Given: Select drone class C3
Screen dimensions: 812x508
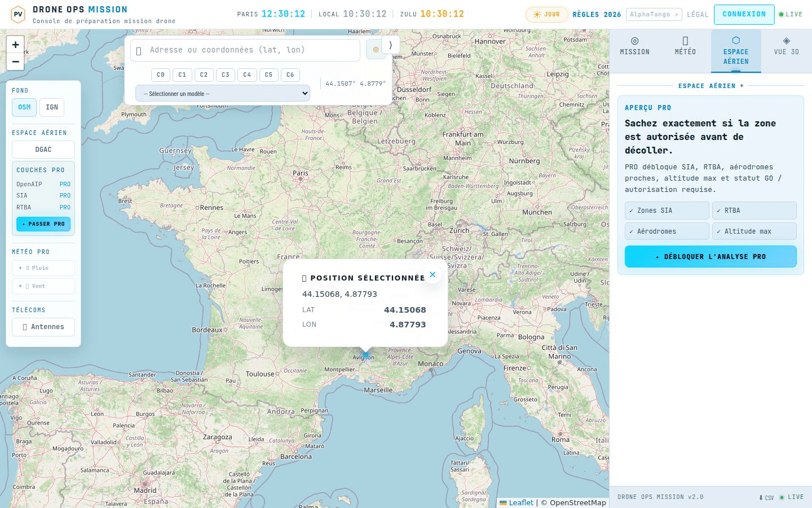Looking at the screenshot, I should click(x=226, y=75).
